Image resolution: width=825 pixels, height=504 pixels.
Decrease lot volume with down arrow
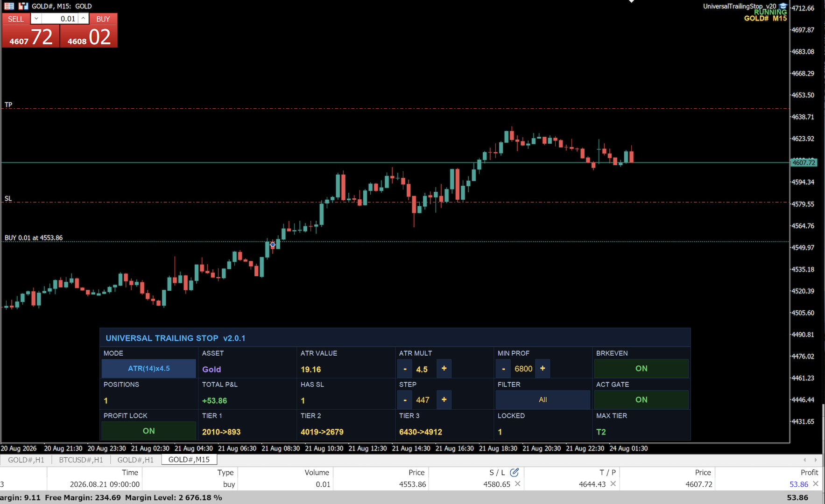(x=36, y=19)
